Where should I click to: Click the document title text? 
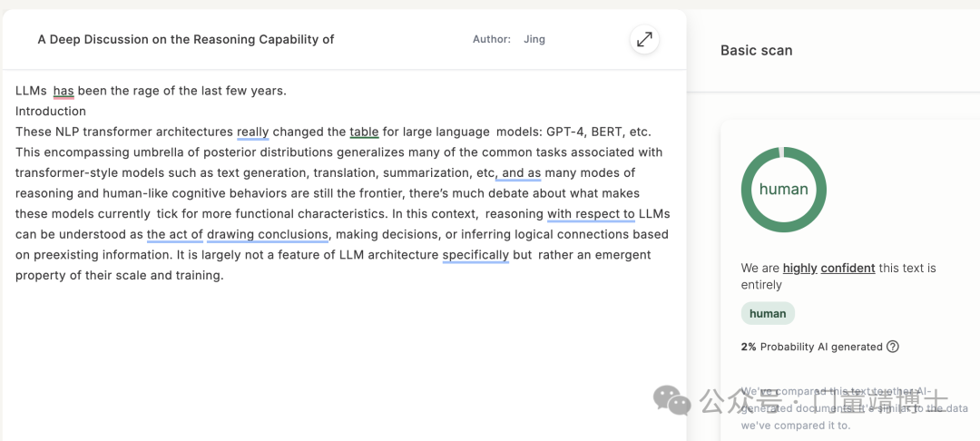click(186, 39)
